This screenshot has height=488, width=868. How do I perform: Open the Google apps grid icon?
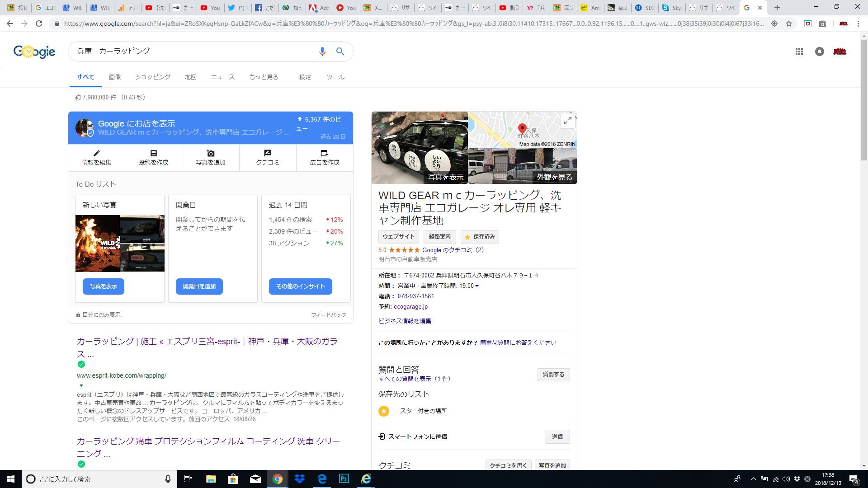799,52
